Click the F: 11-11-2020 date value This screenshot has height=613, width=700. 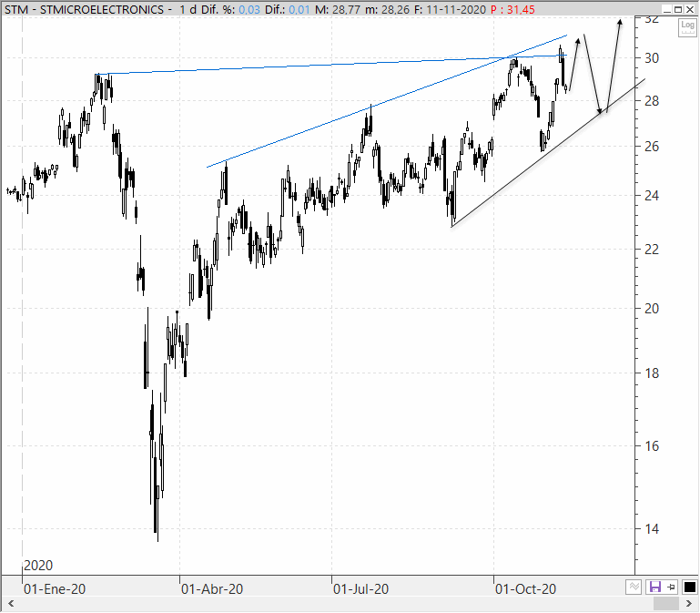point(450,9)
